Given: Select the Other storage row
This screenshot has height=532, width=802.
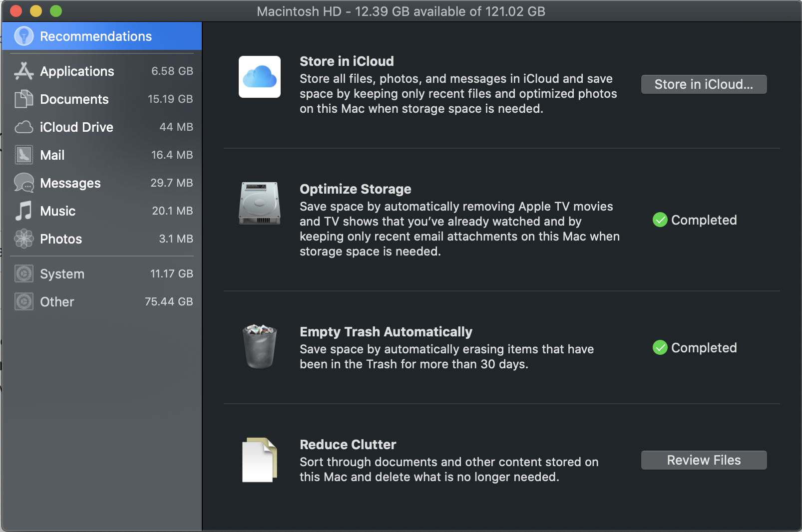Looking at the screenshot, I should [102, 302].
